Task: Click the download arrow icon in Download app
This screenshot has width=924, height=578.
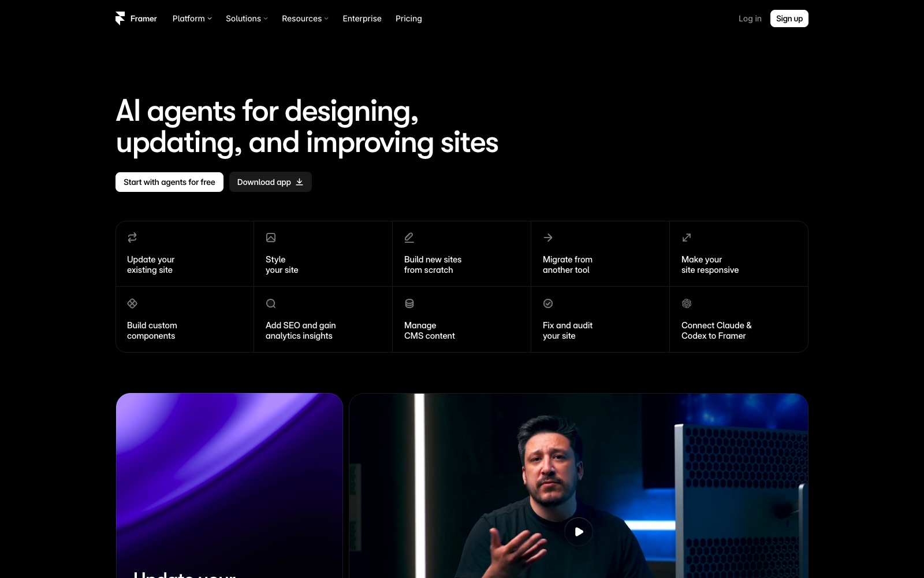Action: point(299,182)
